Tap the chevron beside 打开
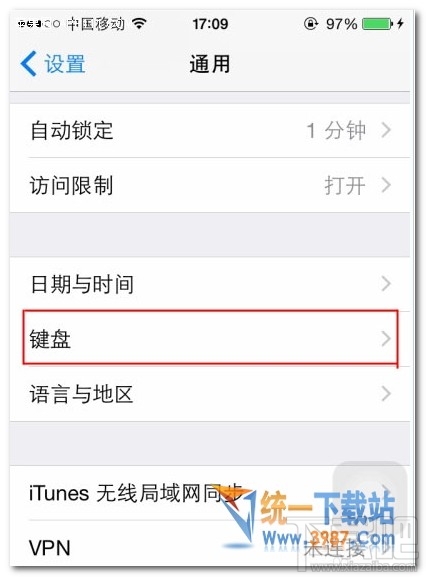Image resolution: width=426 pixels, height=577 pixels. pos(386,185)
